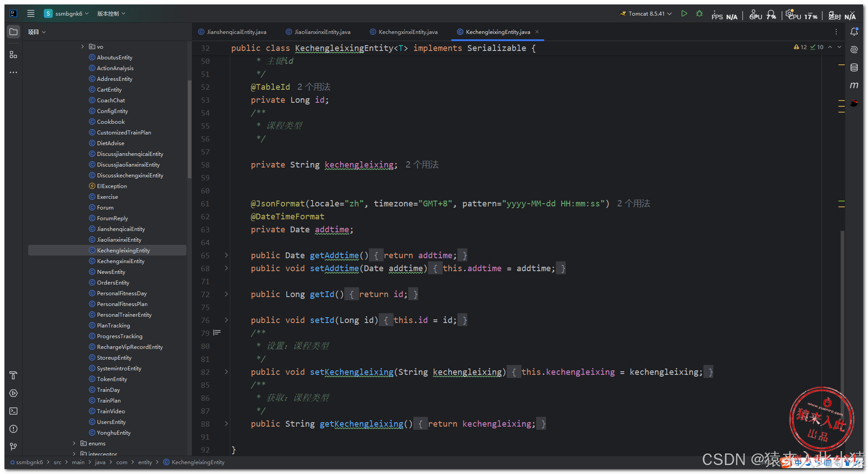Expand the folded setKechengleixing method on line 82

pyautogui.click(x=226, y=372)
